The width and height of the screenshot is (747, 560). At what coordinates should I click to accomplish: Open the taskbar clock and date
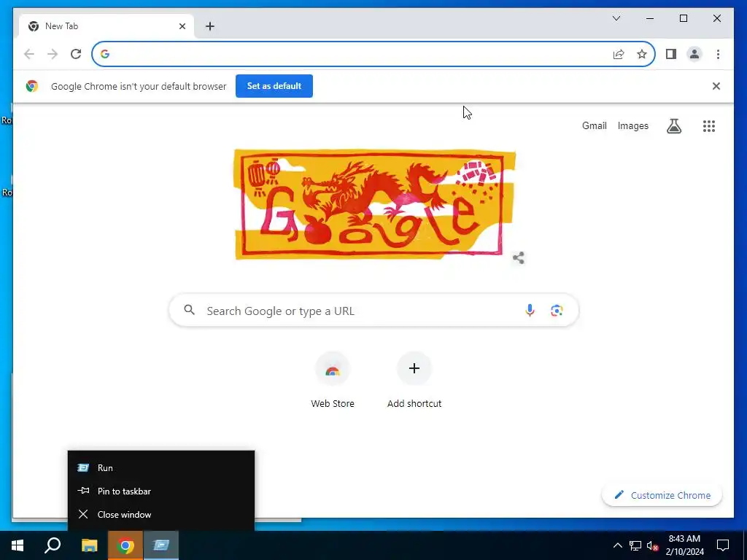point(684,545)
